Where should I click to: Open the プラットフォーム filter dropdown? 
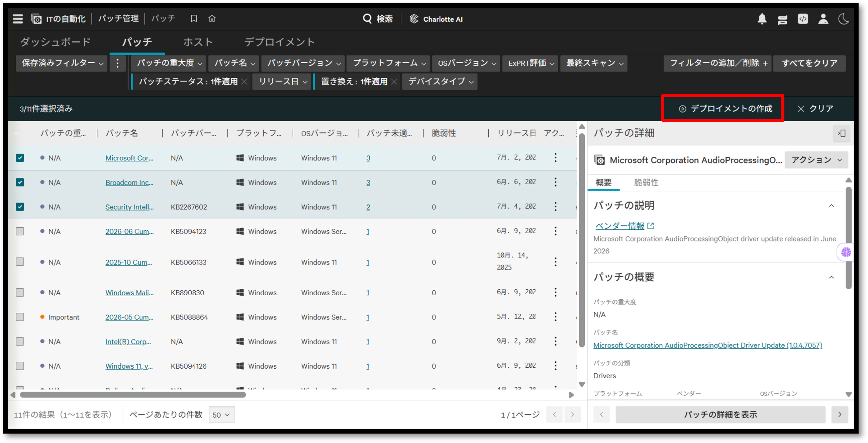[389, 63]
